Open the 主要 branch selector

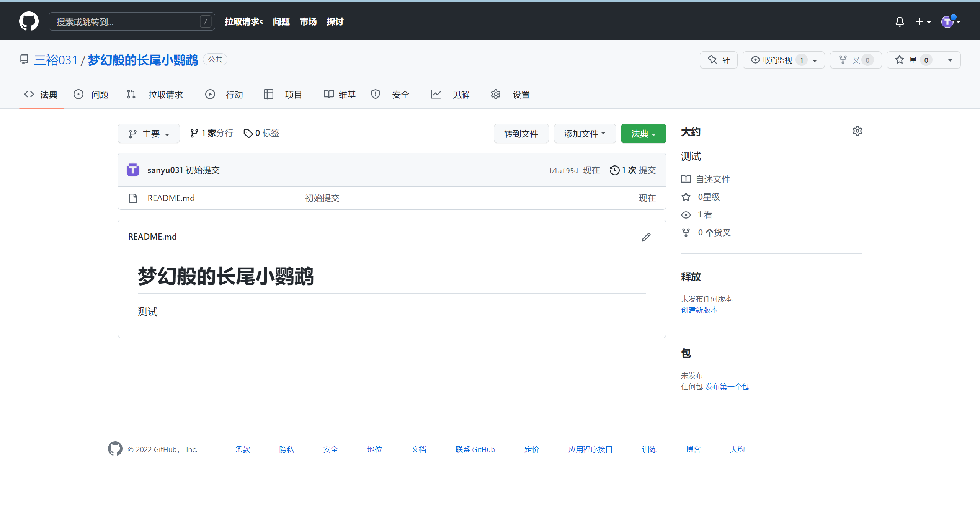click(x=149, y=134)
